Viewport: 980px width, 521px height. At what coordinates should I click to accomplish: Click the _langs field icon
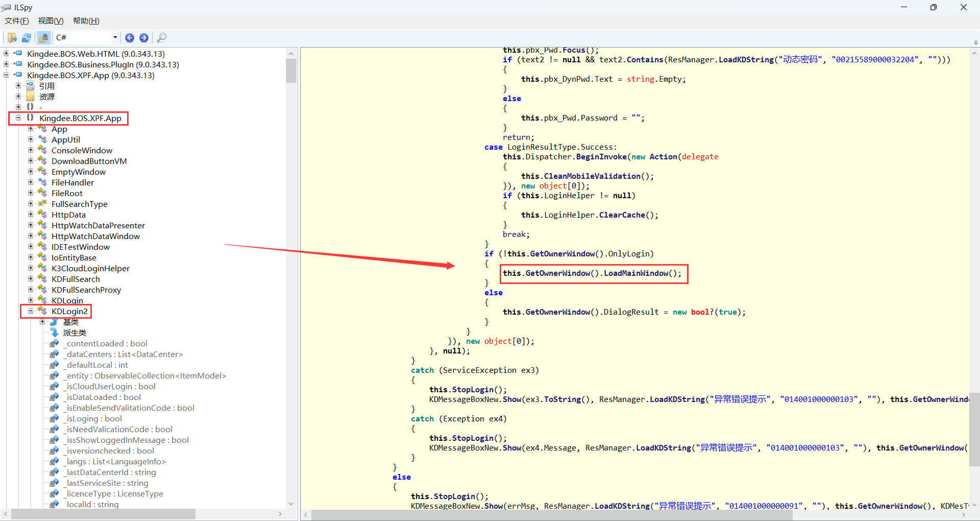(x=55, y=461)
